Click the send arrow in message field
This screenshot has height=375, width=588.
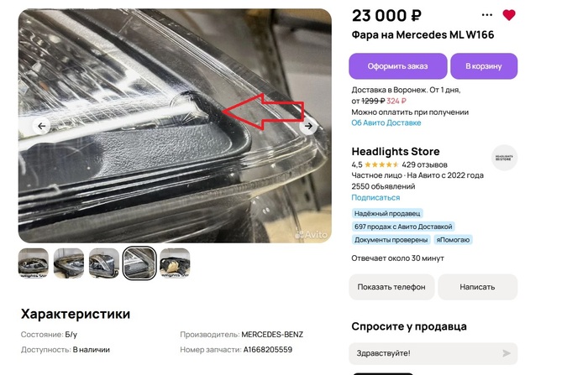tap(507, 354)
